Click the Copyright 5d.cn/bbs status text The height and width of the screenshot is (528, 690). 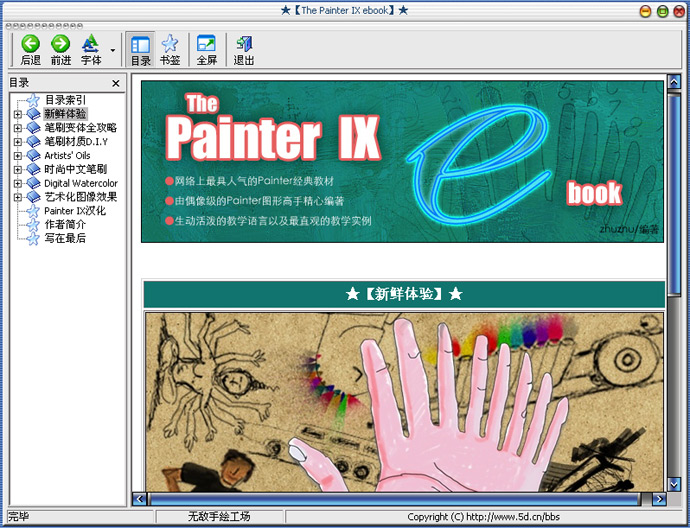[483, 517]
